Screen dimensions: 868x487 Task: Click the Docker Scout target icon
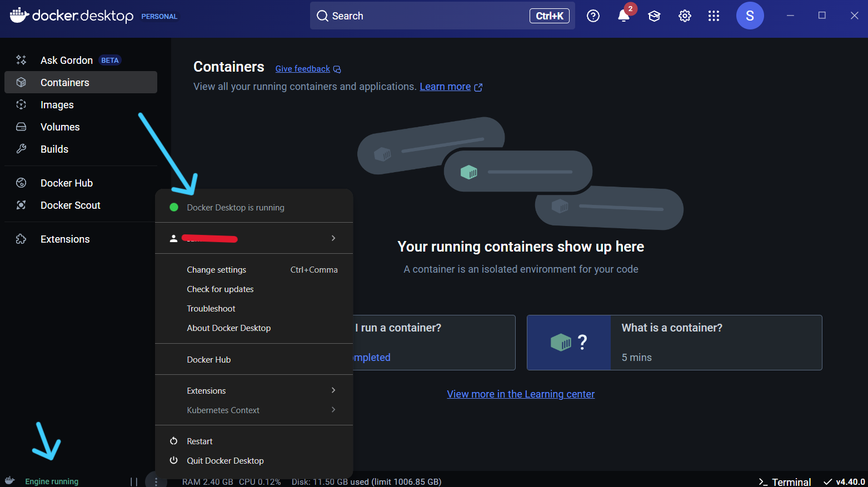click(21, 205)
